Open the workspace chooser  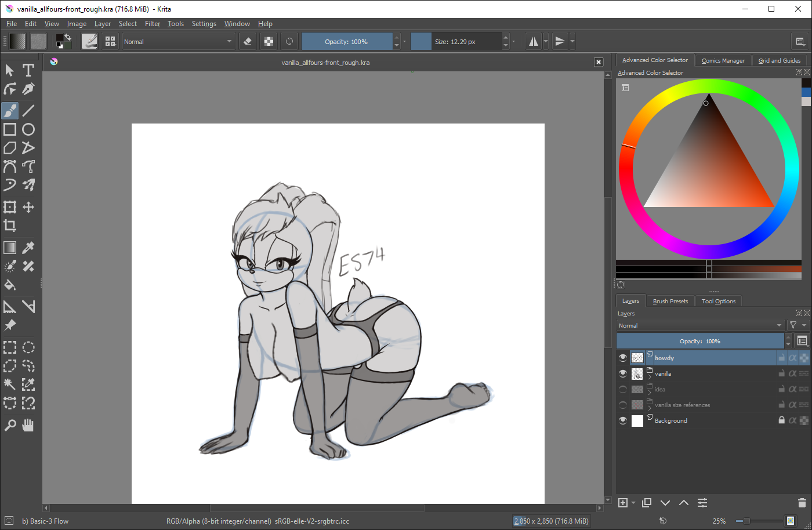coord(800,41)
